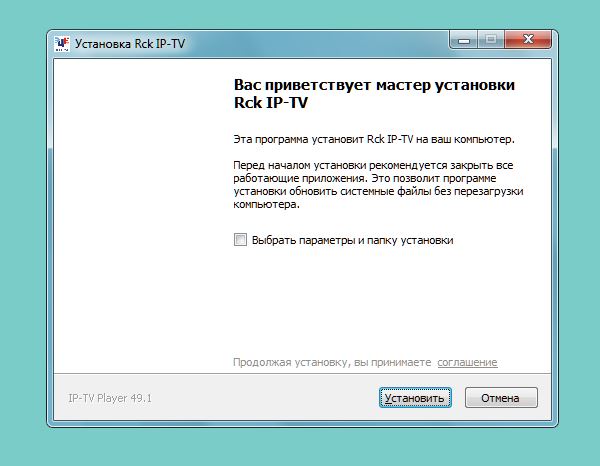Enable the 'Выбрать параметры и папку установки' checkbox
The image size is (600, 466).
pos(239,240)
